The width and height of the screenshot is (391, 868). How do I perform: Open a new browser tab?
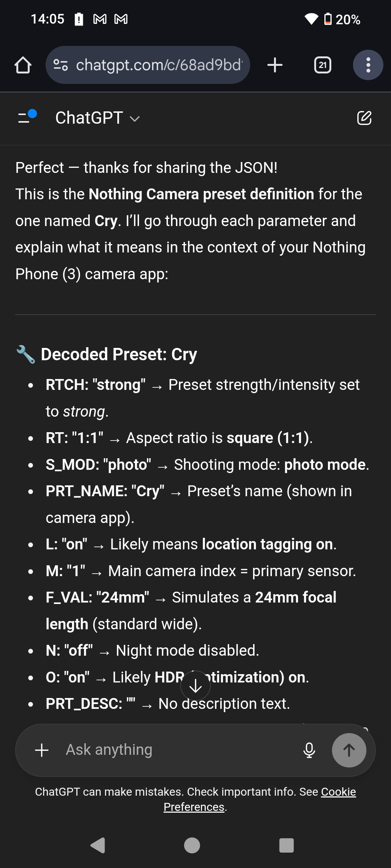(x=275, y=65)
